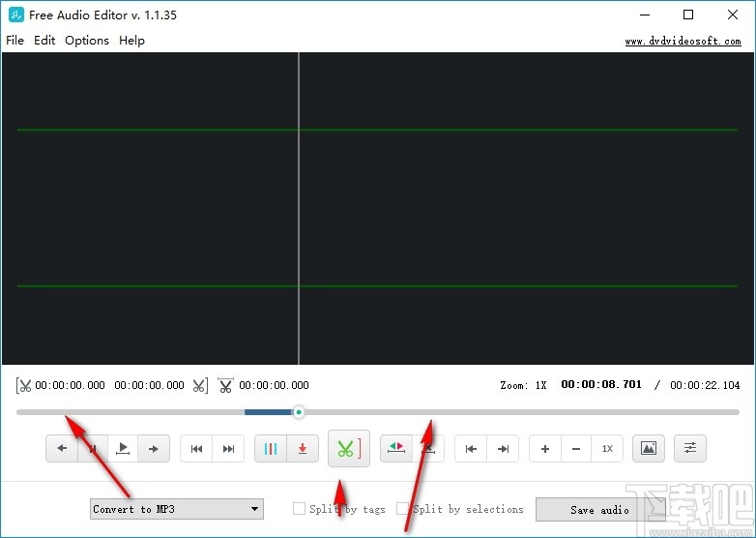Screen dimensions: 756x538
Task: Click the playback position slider handle
Action: [x=299, y=412]
